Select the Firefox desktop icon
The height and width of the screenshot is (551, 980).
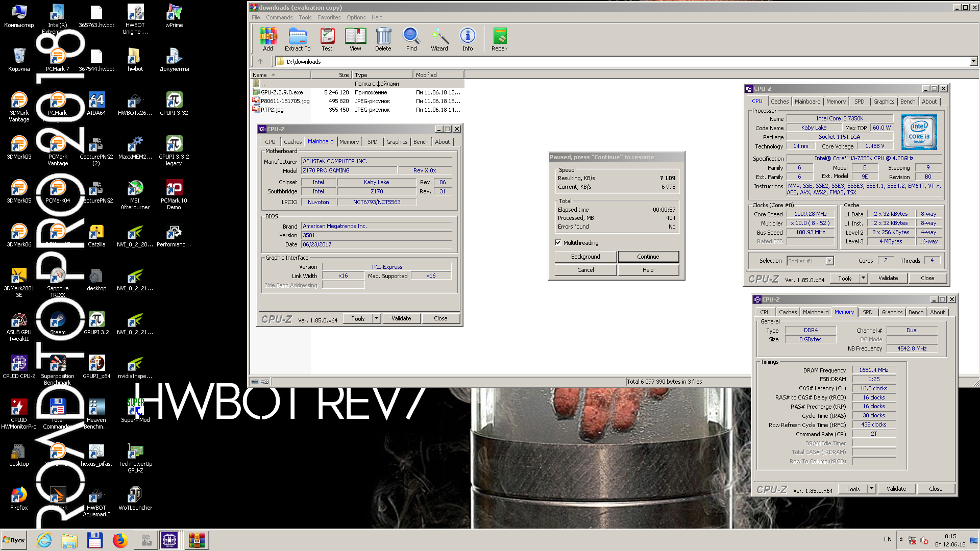pos(19,499)
